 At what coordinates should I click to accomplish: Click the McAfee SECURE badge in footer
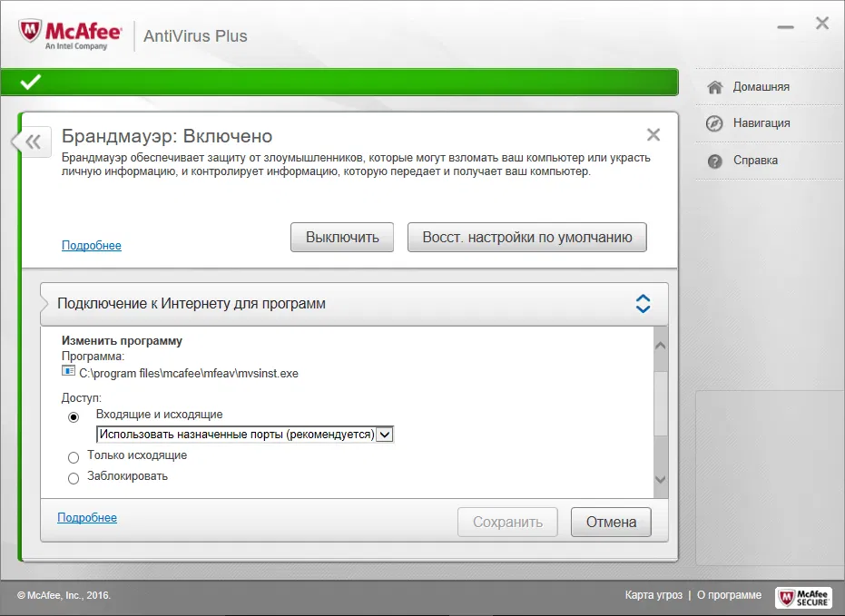coord(806,597)
